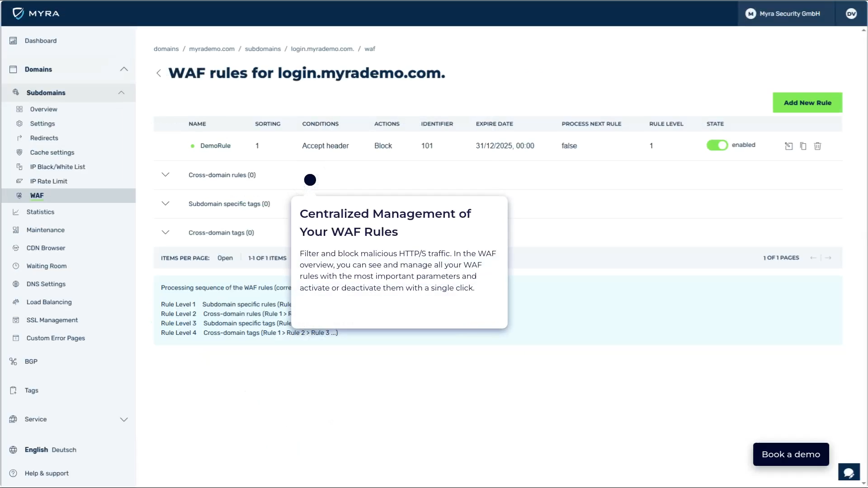
Task: Open the subdomains breadcrumb link
Action: coord(263,49)
